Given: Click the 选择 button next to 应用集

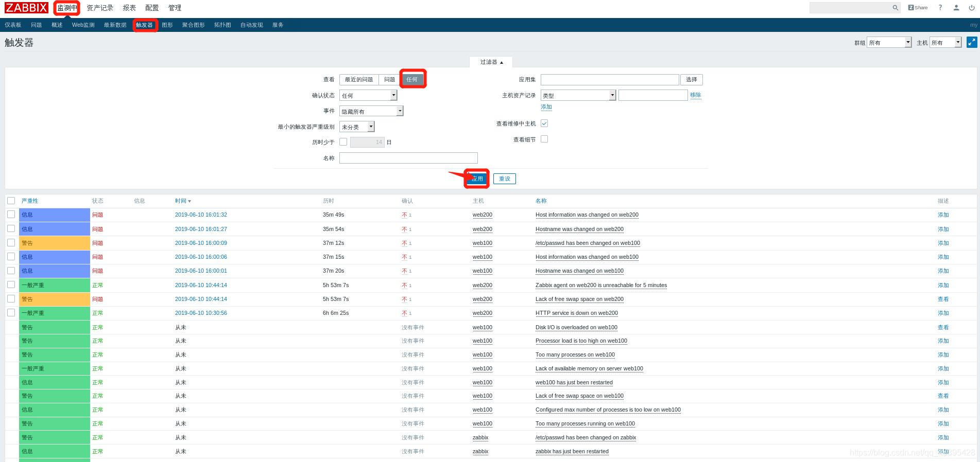Looking at the screenshot, I should coord(692,79).
